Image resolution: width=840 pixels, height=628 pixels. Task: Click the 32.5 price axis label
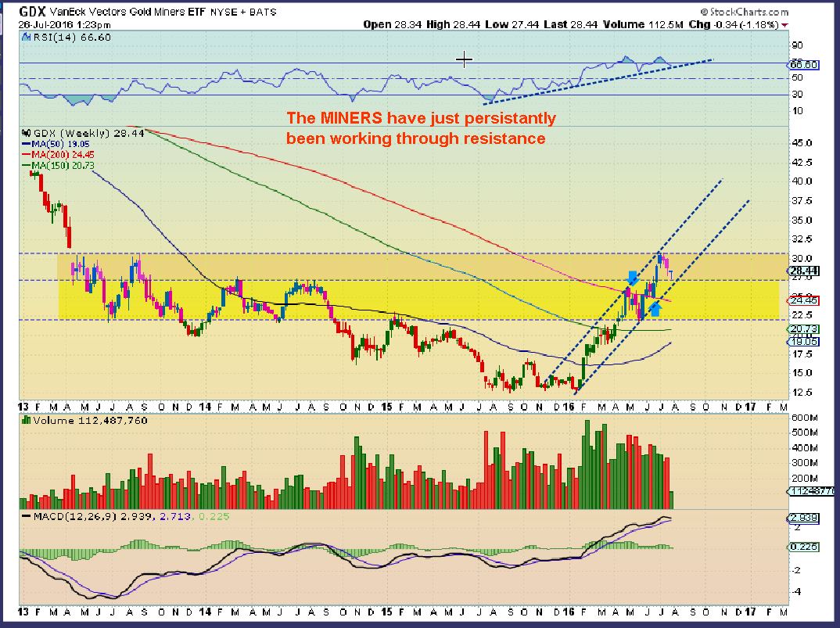click(x=802, y=239)
